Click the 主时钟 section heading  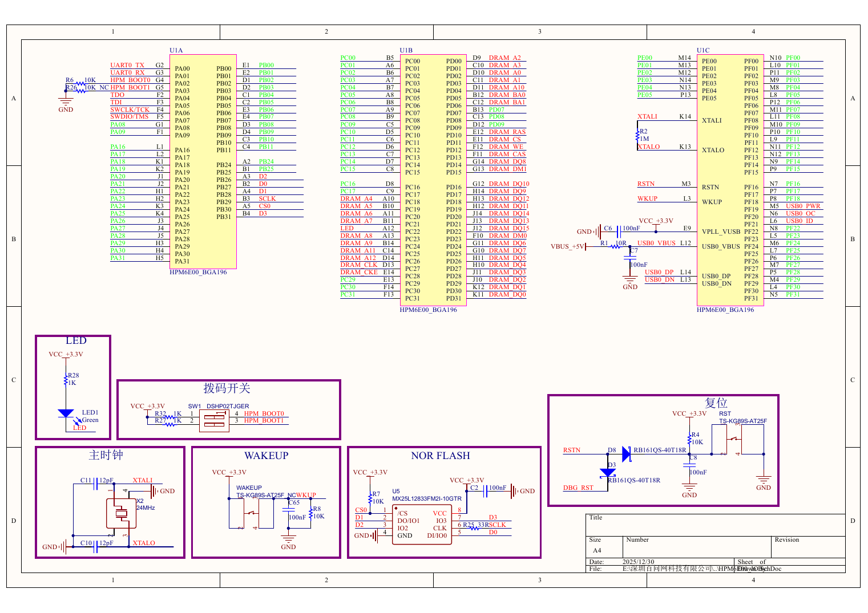[106, 455]
